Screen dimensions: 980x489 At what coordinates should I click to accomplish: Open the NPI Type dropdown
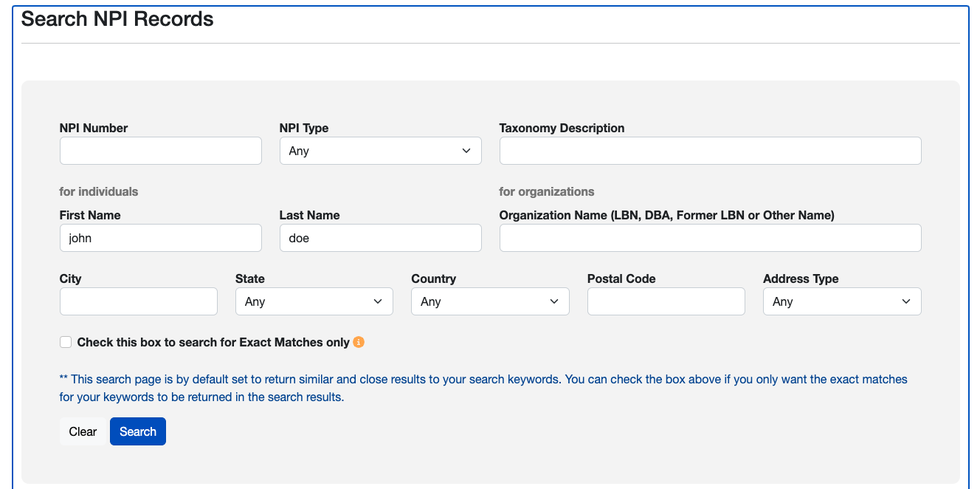coord(380,151)
